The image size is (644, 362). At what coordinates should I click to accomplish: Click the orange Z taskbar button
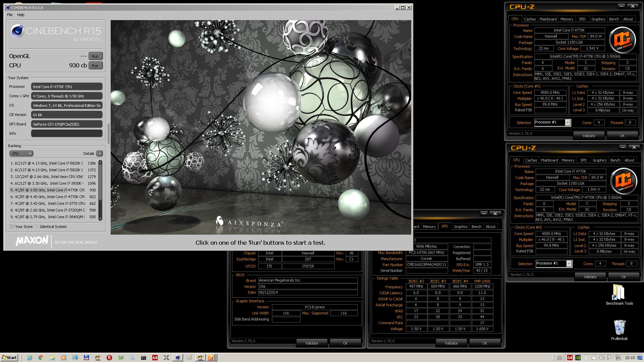(211, 358)
